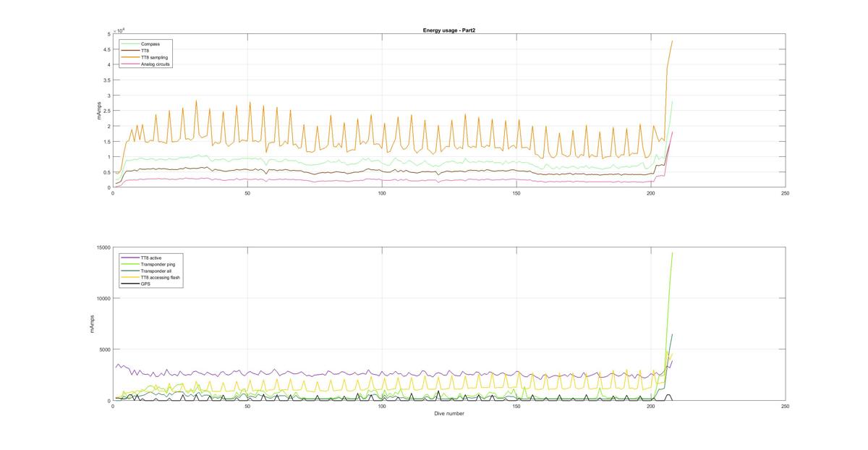Screen dimensions: 868x450
Task: Select the 'Transponder ping' legend label
Action: coord(157,264)
